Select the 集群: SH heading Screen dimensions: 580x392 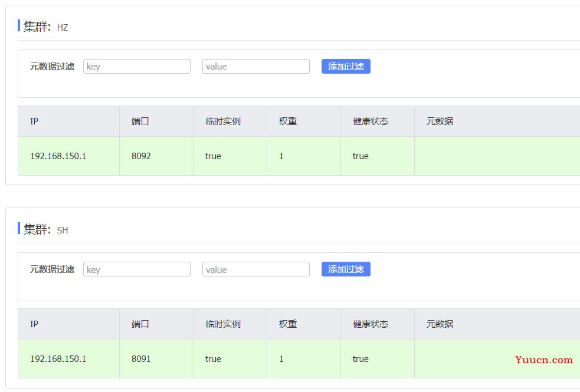point(45,229)
